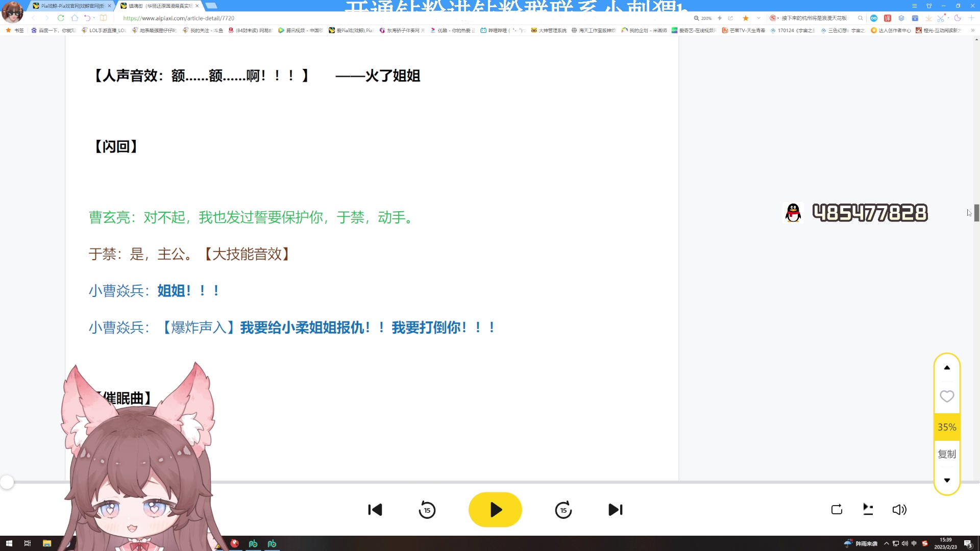Viewport: 980px width, 551px height.
Task: Click the 35% playback speed control
Action: click(x=947, y=427)
